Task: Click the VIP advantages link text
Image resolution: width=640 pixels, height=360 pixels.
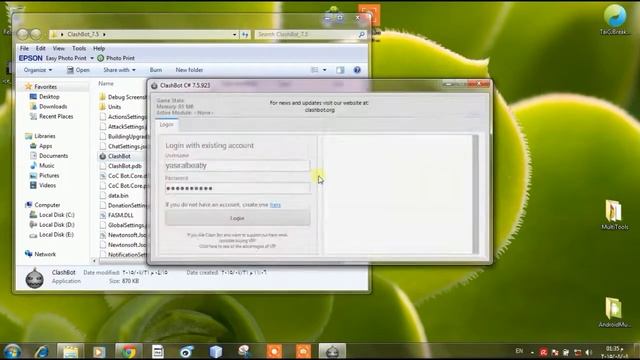Action: point(237,246)
